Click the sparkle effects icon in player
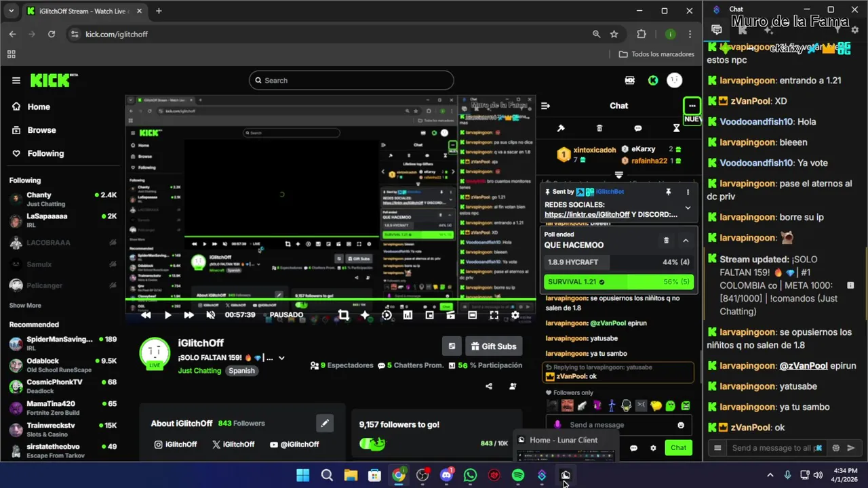Screen dimensions: 868x488 click(x=365, y=315)
